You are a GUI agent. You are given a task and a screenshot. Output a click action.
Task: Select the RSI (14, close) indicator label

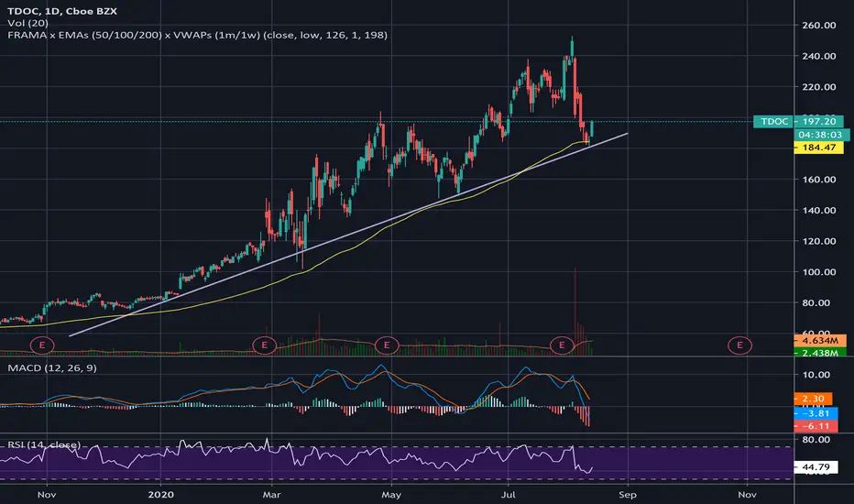coord(44,444)
